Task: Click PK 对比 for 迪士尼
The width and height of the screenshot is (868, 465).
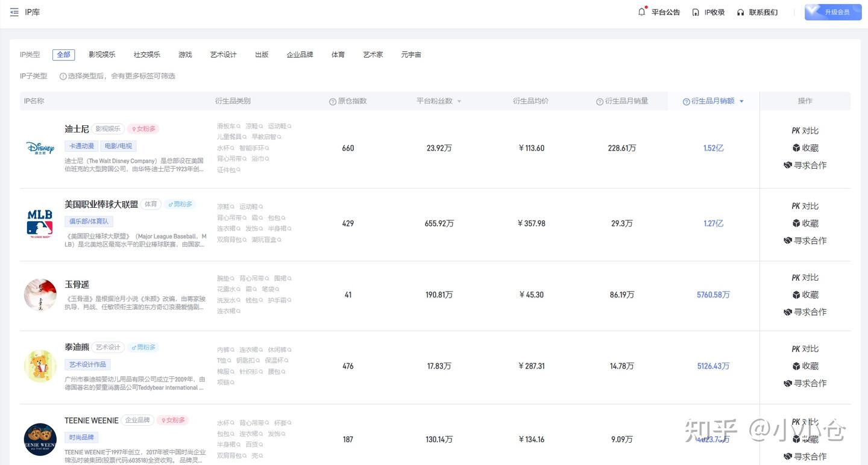Action: [x=805, y=131]
